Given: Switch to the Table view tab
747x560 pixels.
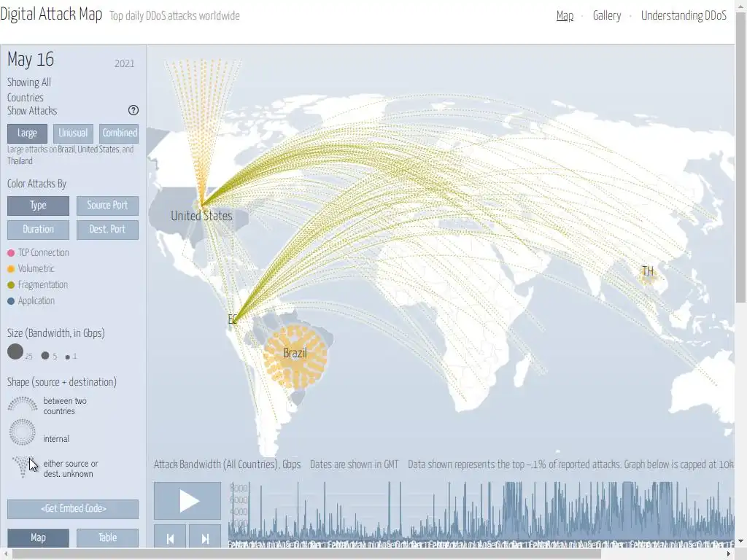Looking at the screenshot, I should pos(107,538).
